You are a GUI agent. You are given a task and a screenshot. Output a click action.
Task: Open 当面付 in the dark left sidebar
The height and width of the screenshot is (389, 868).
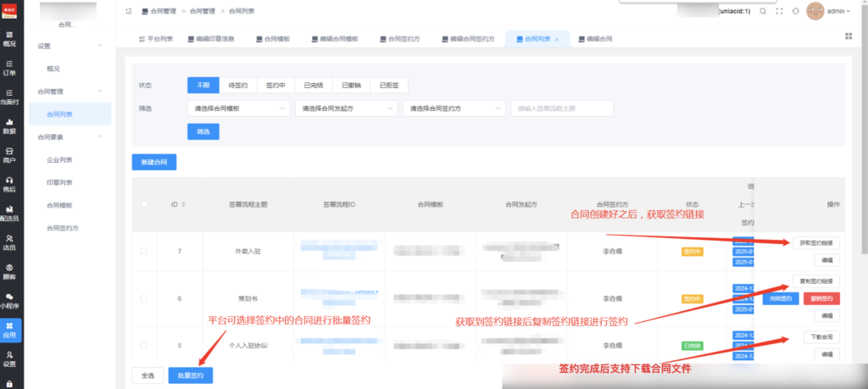tap(9, 97)
